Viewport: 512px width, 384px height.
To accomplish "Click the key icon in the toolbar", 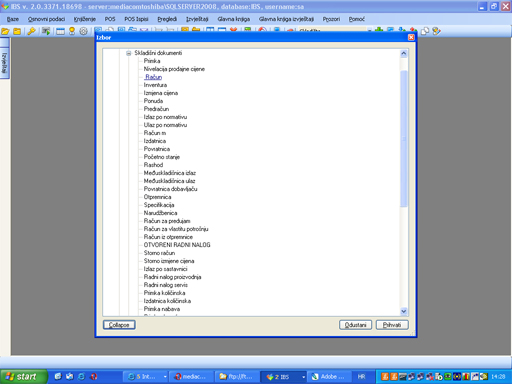I will [x=31, y=31].
